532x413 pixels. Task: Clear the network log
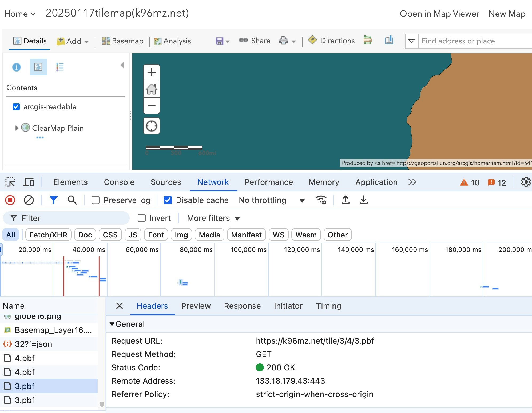coord(29,200)
